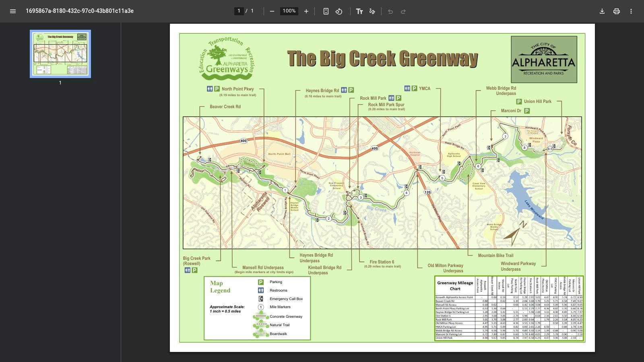Click the City of Alpharetta Recreation and Parks logo

click(544, 59)
